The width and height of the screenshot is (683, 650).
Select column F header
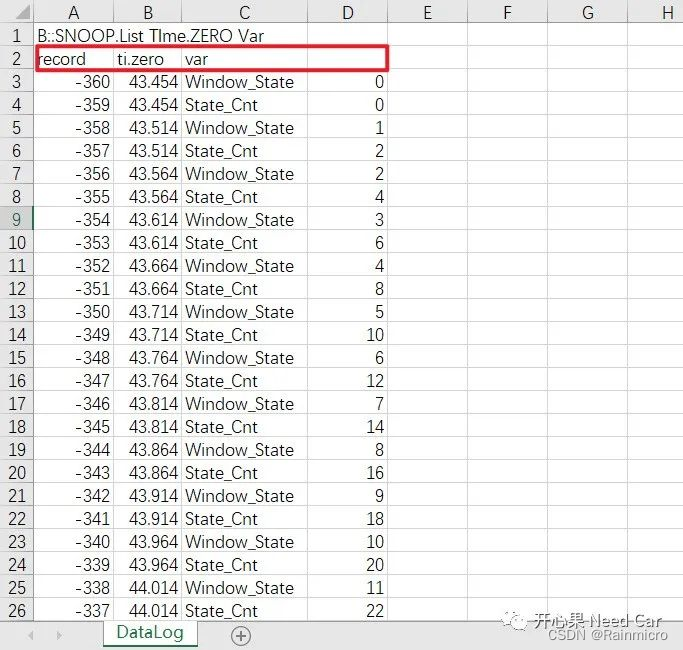tap(507, 12)
